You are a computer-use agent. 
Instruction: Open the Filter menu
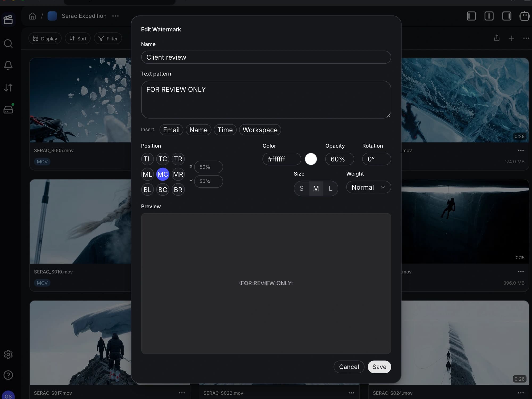point(108,39)
